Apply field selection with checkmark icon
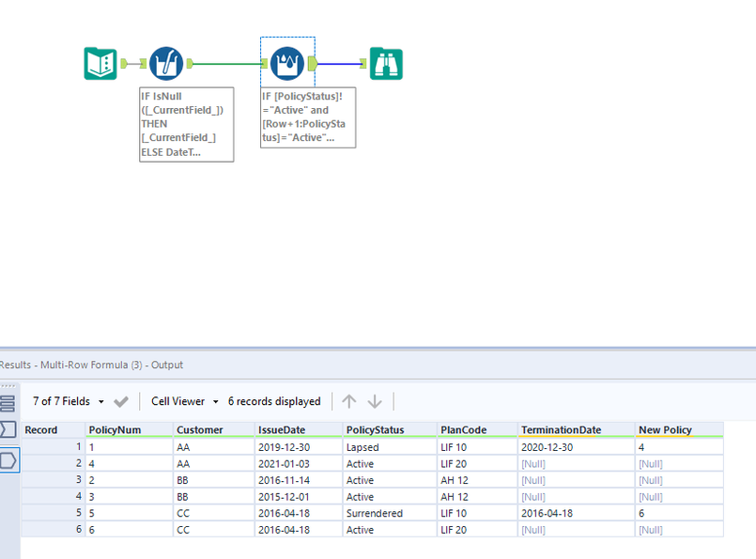This screenshot has height=559, width=756. pyautogui.click(x=121, y=401)
